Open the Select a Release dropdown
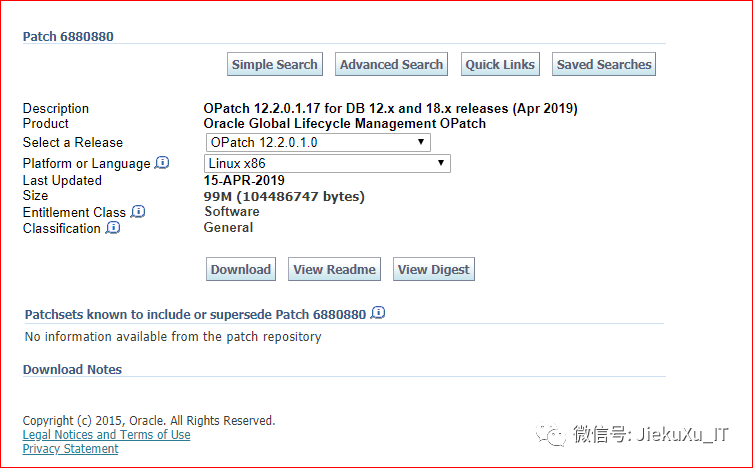 [x=317, y=142]
